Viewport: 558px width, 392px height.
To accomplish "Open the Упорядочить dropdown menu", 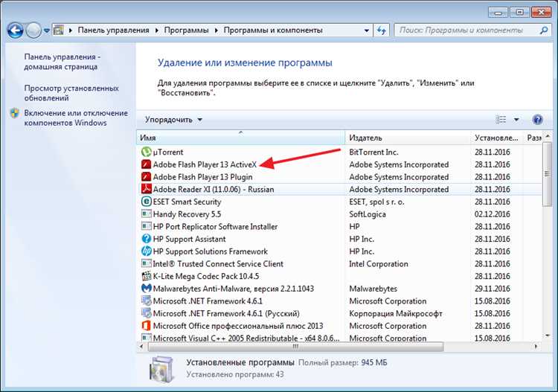I will (173, 119).
